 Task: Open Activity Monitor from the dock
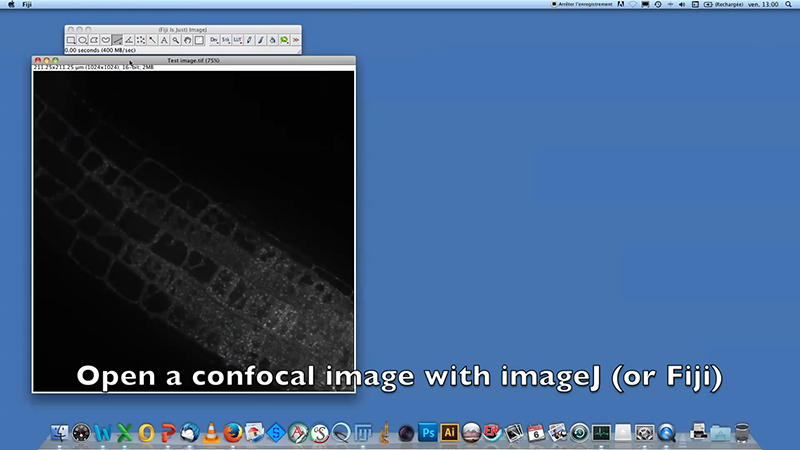(x=601, y=433)
